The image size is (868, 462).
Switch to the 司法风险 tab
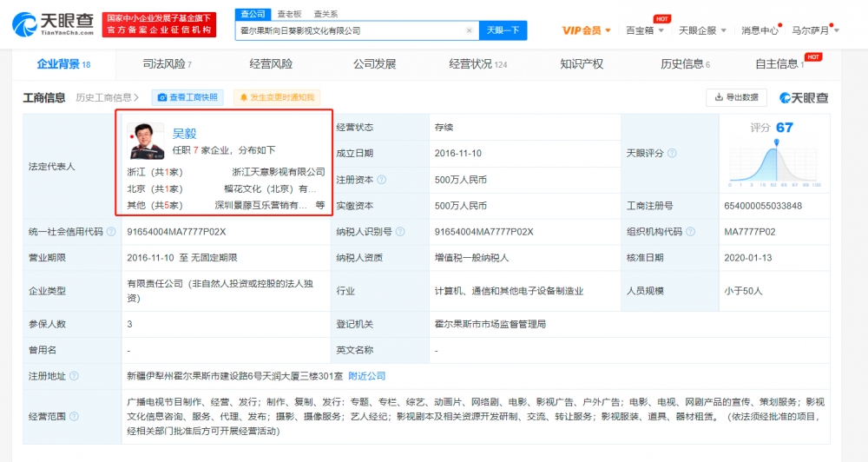(x=168, y=64)
